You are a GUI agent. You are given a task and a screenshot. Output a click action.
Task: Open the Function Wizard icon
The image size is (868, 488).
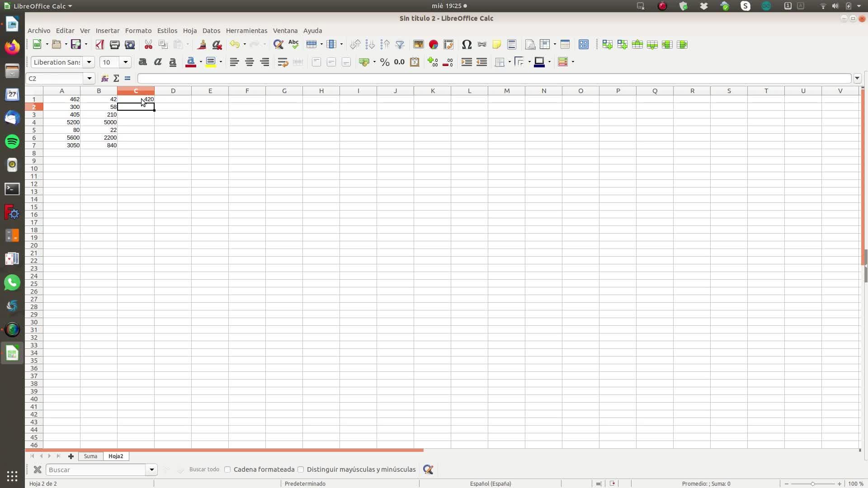pyautogui.click(x=104, y=78)
